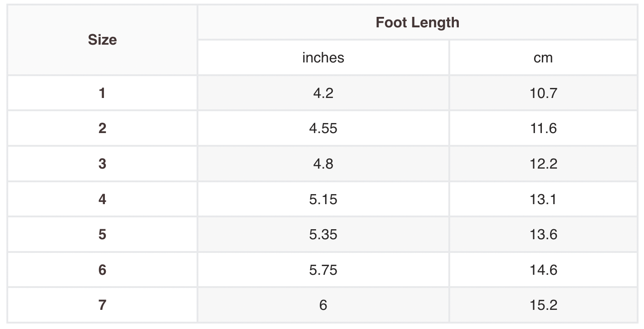Select the cm subheader cell
The image size is (644, 329).
point(543,57)
